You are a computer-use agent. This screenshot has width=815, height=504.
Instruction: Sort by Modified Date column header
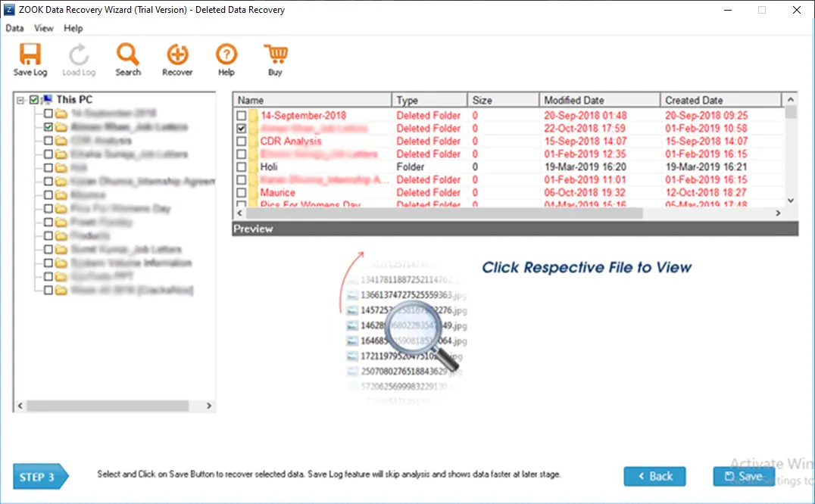click(x=600, y=100)
